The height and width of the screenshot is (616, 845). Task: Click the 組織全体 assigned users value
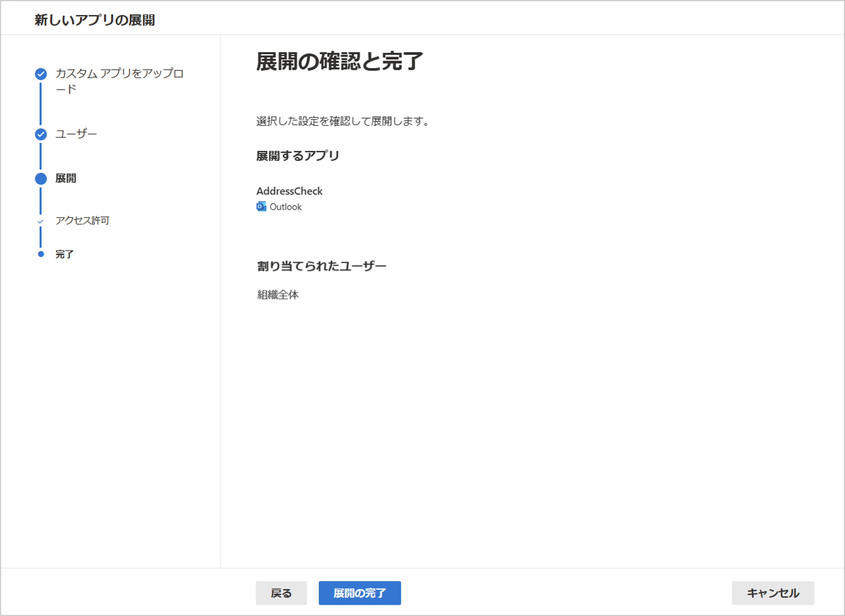pyautogui.click(x=278, y=295)
